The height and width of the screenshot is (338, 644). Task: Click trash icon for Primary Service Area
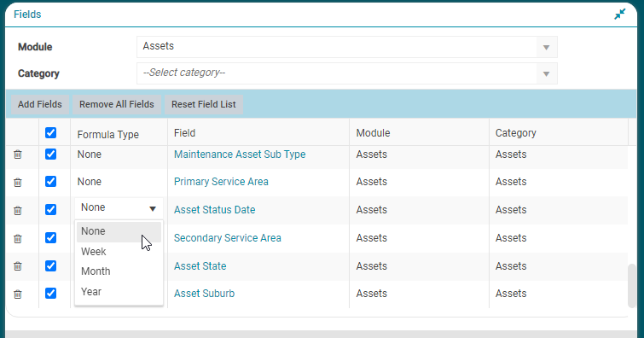click(x=18, y=182)
